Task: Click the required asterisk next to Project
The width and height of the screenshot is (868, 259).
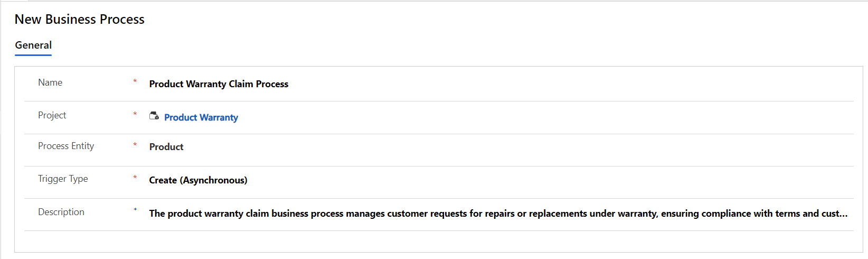Action: coord(135,114)
